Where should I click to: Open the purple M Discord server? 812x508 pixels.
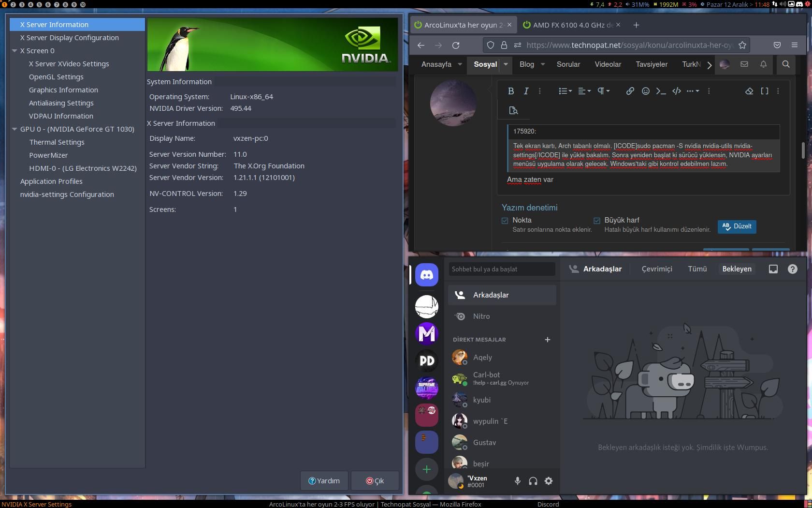coord(427,333)
